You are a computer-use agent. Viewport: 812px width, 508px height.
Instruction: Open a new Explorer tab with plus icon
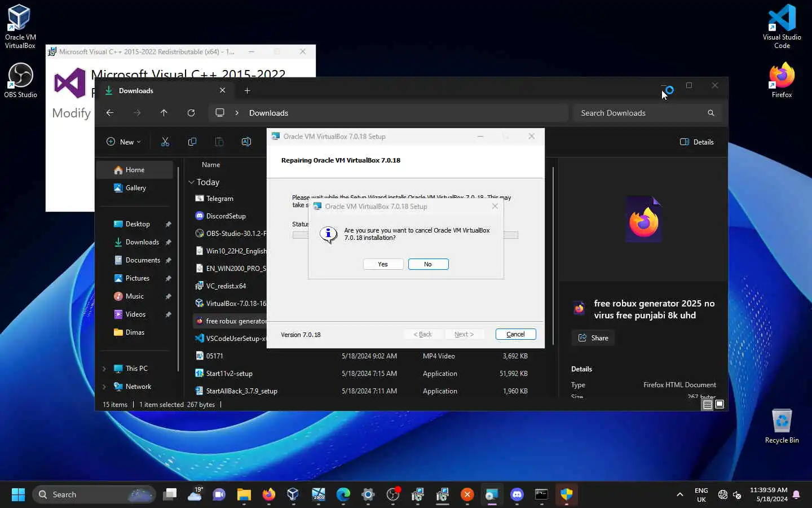[x=247, y=90]
